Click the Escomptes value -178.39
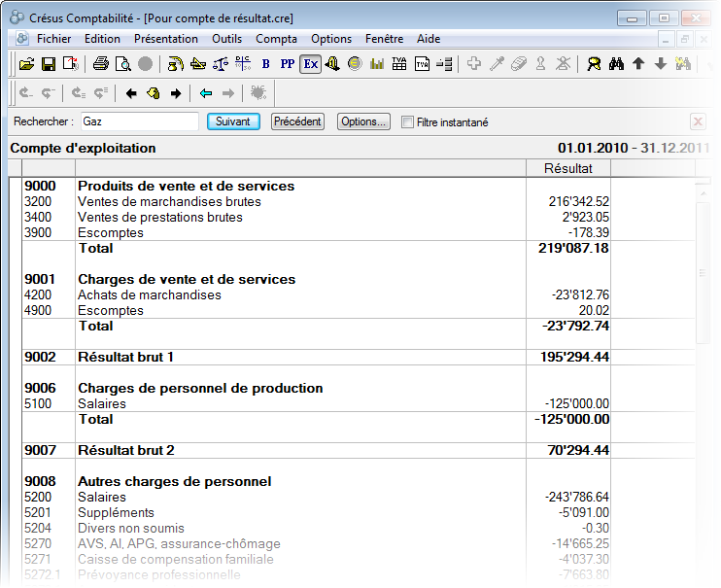721x588 pixels. pyautogui.click(x=589, y=233)
